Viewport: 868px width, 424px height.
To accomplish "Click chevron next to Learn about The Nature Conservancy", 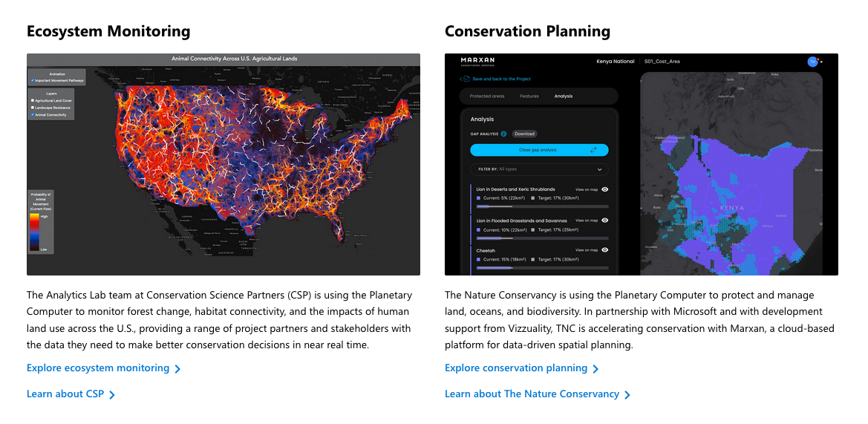I will coord(627,395).
